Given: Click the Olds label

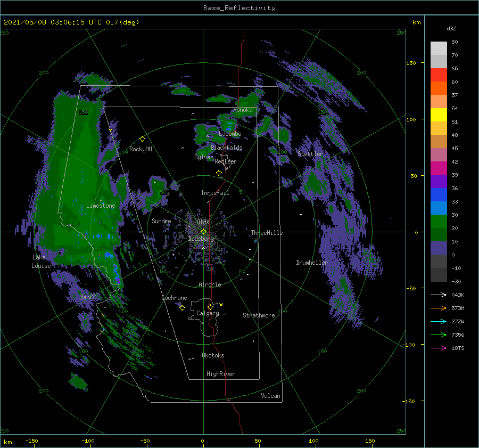Looking at the screenshot, I should pos(203,222).
